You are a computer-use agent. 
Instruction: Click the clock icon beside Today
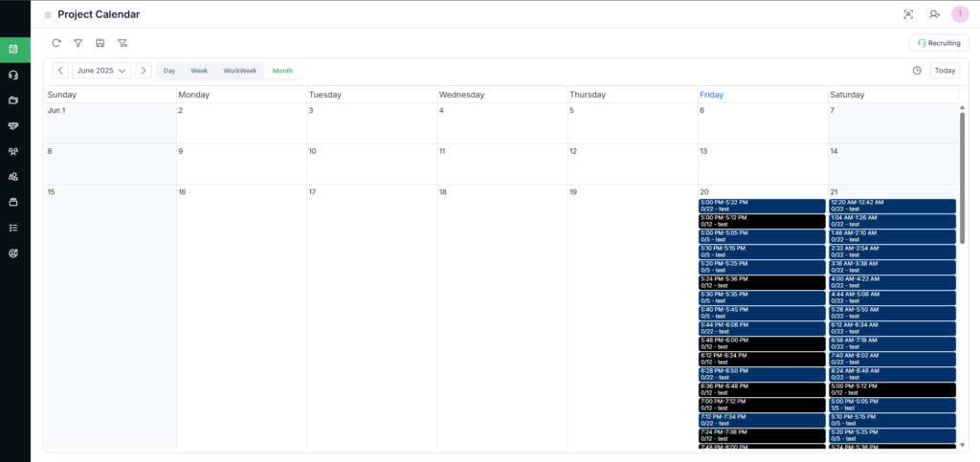point(917,71)
